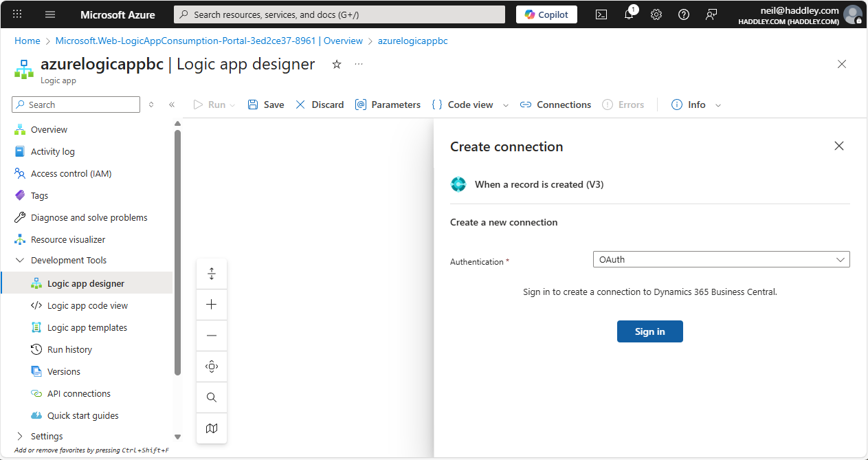Select API connections in sidebar

(x=78, y=393)
